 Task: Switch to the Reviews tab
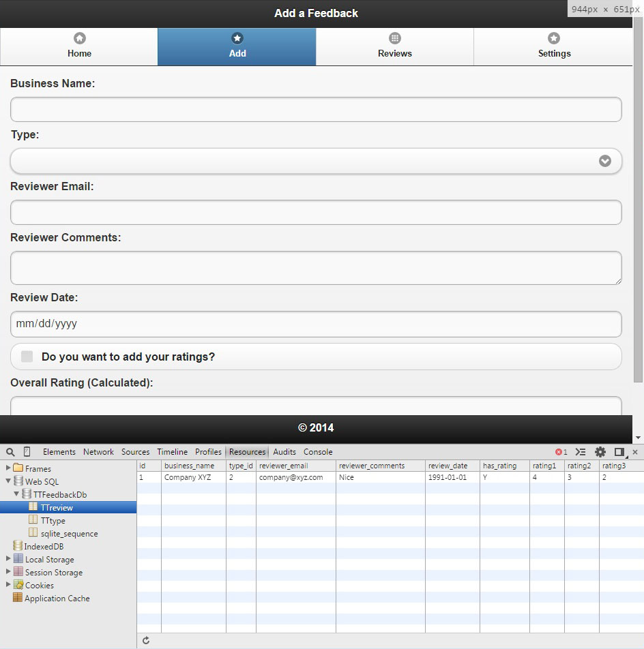click(395, 46)
